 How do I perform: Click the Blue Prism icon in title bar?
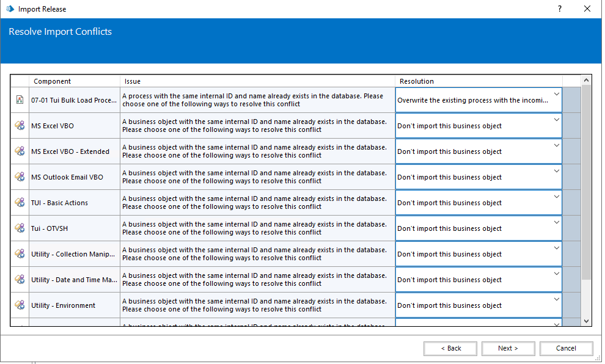point(10,9)
